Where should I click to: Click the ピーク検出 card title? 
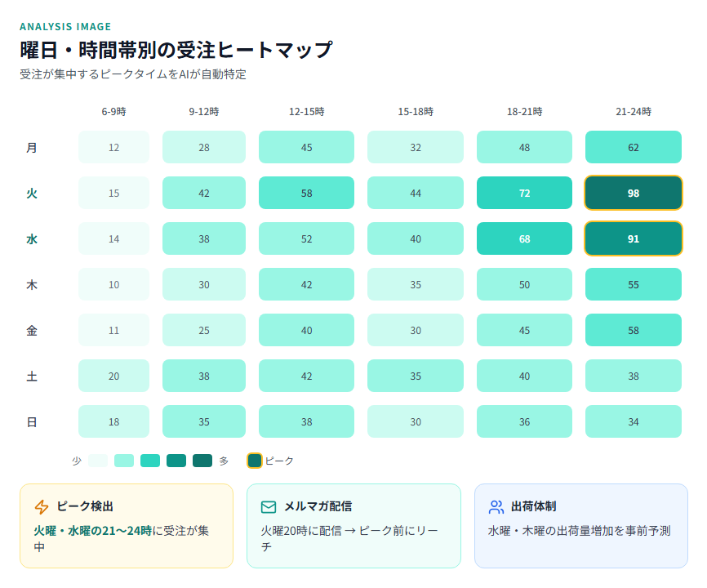pyautogui.click(x=85, y=506)
